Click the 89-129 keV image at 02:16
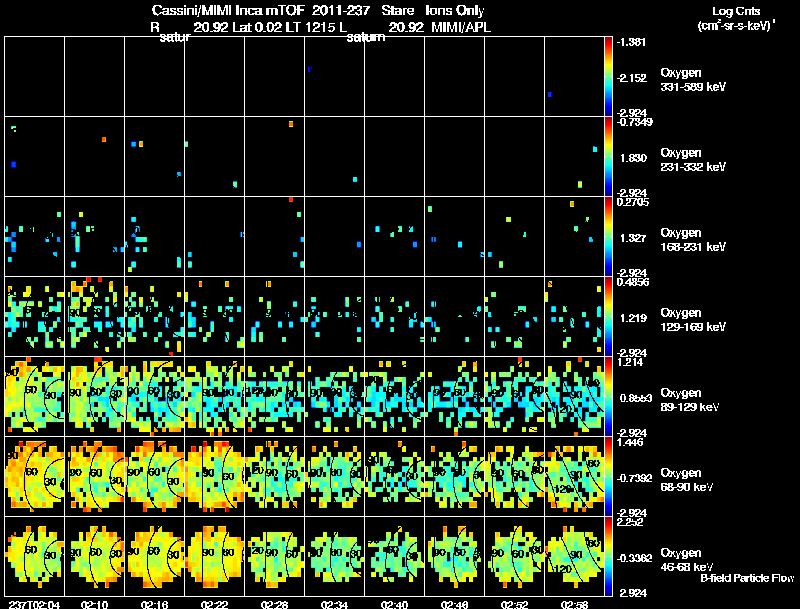 point(155,396)
